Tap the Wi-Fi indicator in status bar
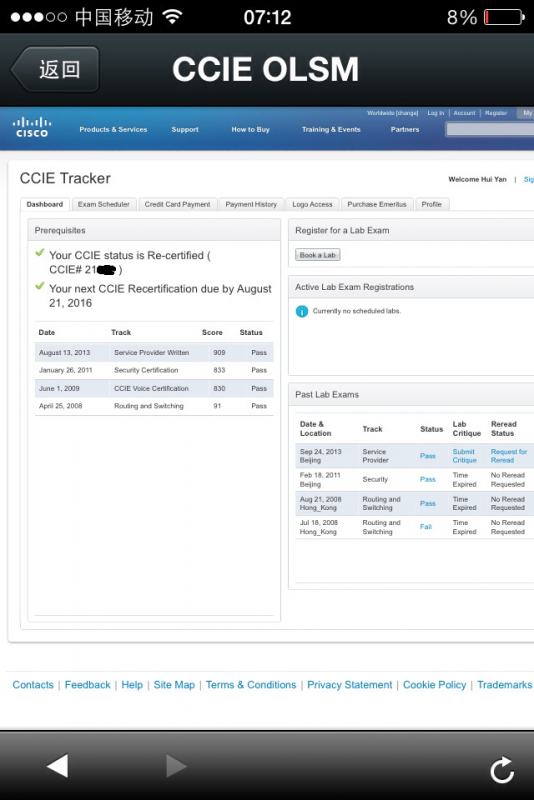This screenshot has width=534, height=800. pyautogui.click(x=172, y=17)
